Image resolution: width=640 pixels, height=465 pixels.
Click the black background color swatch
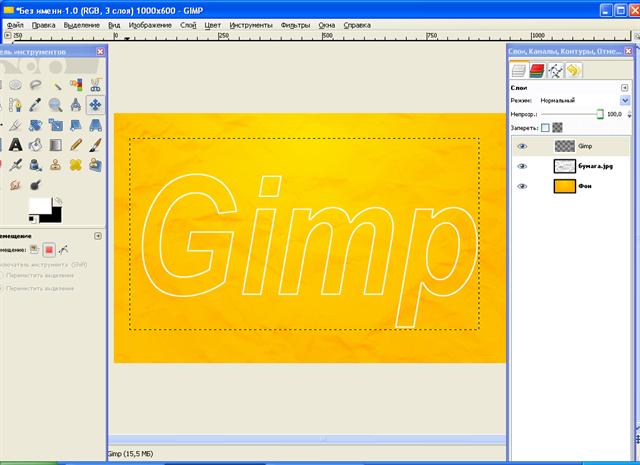click(56, 217)
